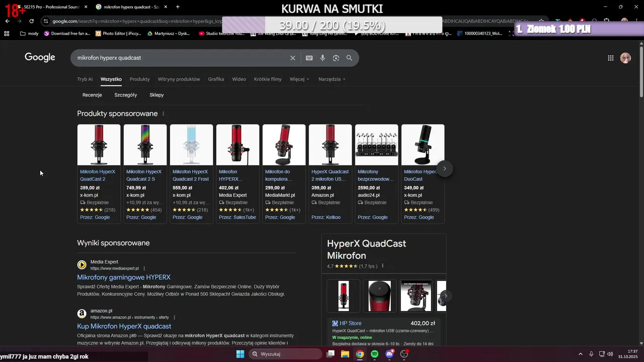The width and height of the screenshot is (644, 362).
Task: Open Media Expert 402,06 zł microphone product
Action: pyautogui.click(x=237, y=173)
